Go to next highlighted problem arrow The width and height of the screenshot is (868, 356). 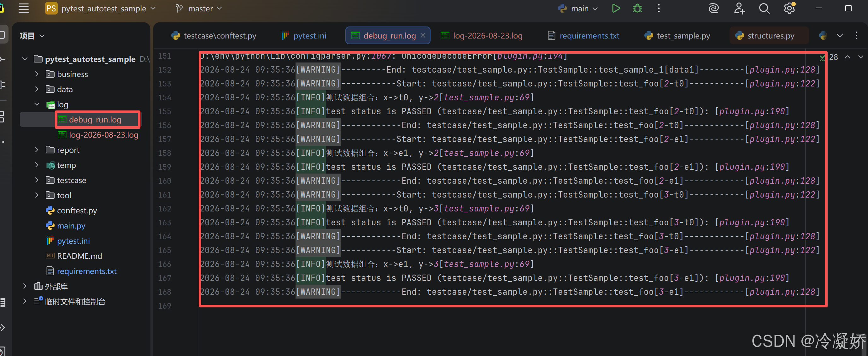point(860,57)
